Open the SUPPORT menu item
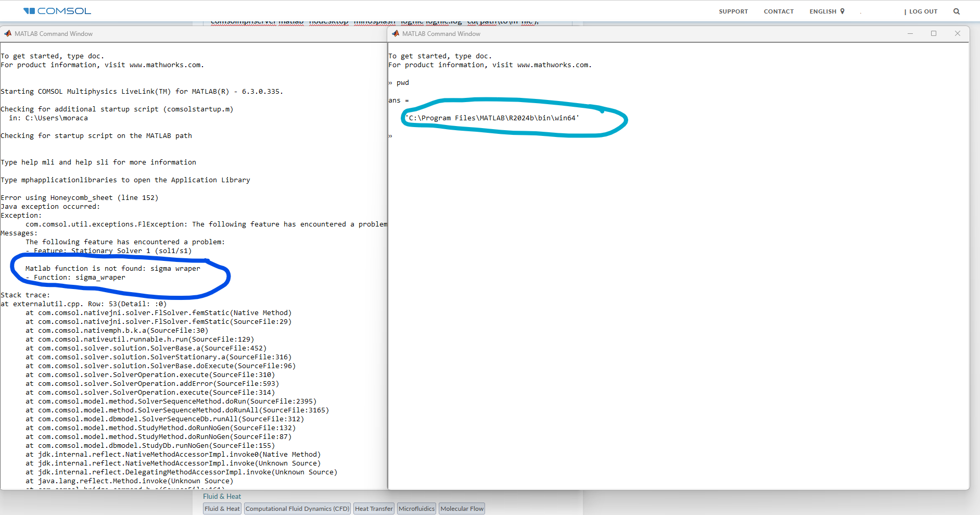This screenshot has height=515, width=980. click(733, 11)
